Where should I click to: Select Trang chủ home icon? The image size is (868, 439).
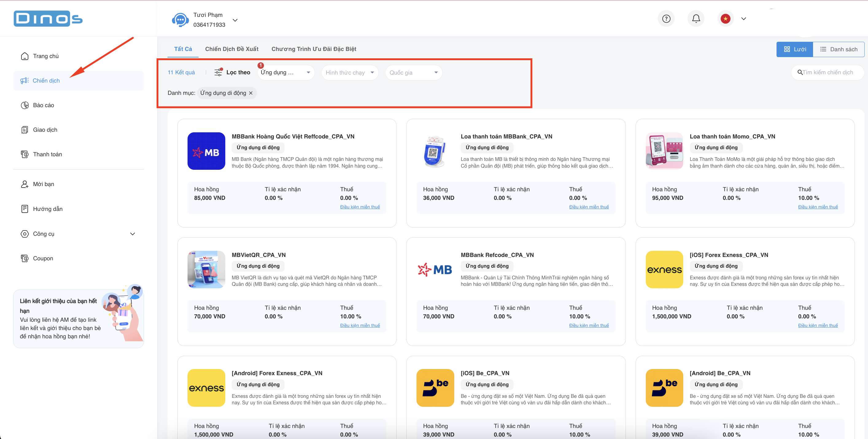coord(45,56)
